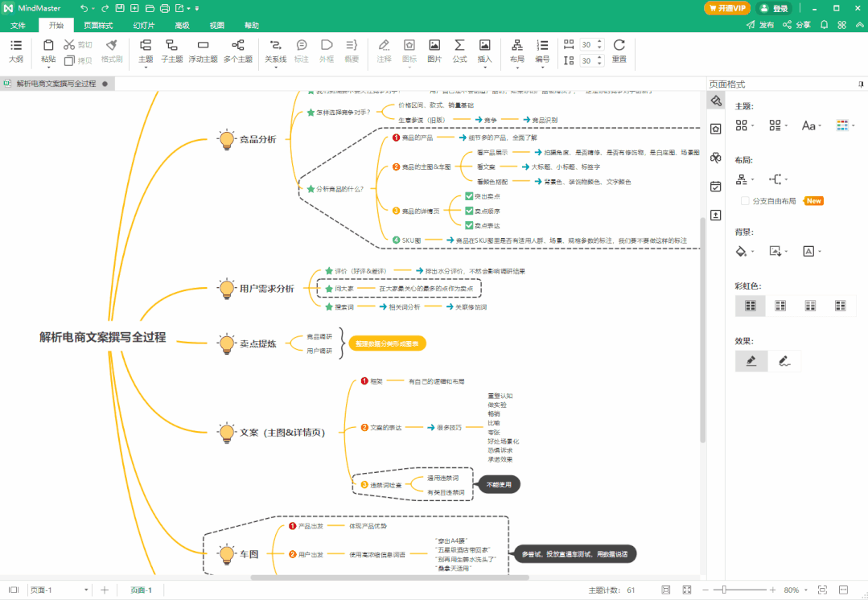Add a 子主题 subtopic
The image size is (868, 600).
(x=171, y=51)
